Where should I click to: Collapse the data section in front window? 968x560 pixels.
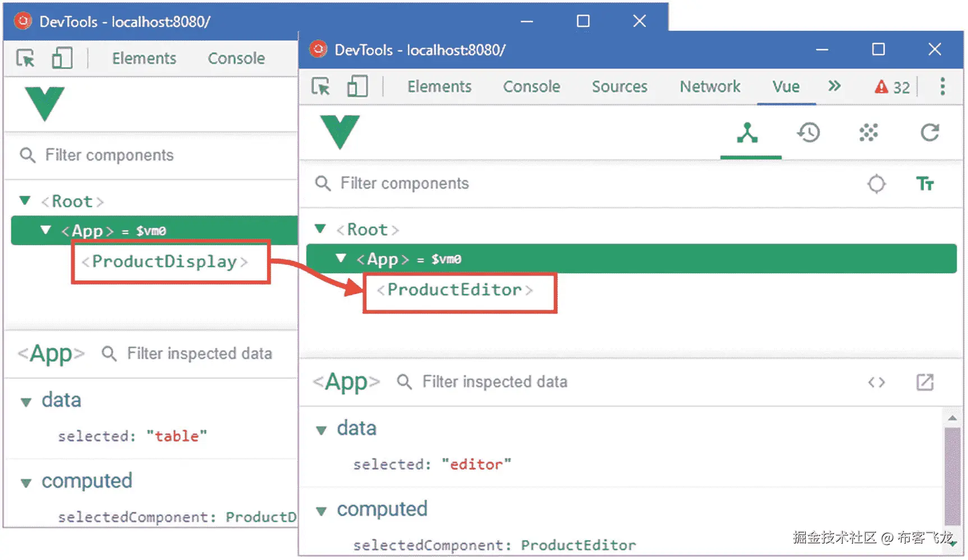[x=321, y=430]
